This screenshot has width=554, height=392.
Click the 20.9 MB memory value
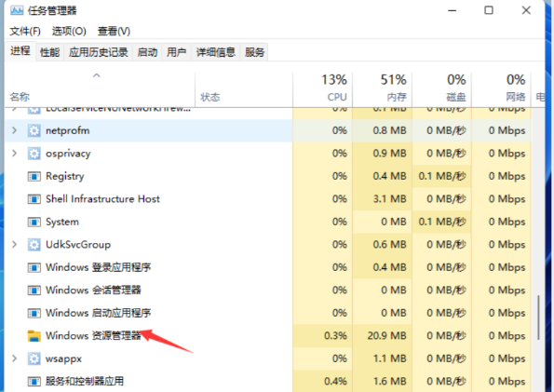point(387,335)
